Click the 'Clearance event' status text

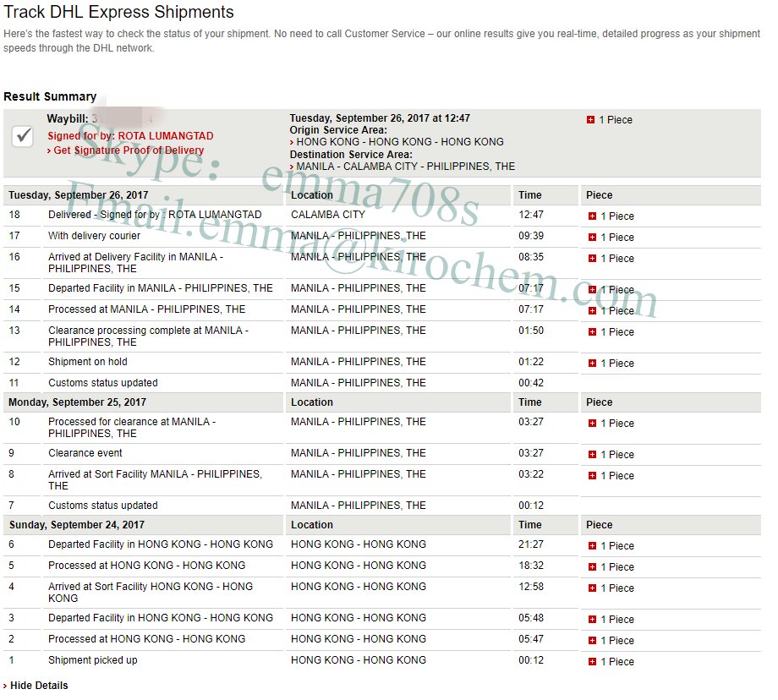(x=85, y=453)
